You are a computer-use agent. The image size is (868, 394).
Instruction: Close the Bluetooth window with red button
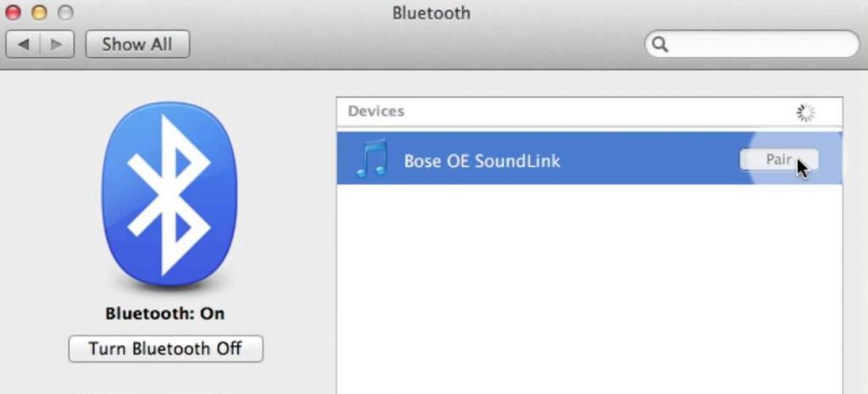click(x=13, y=12)
